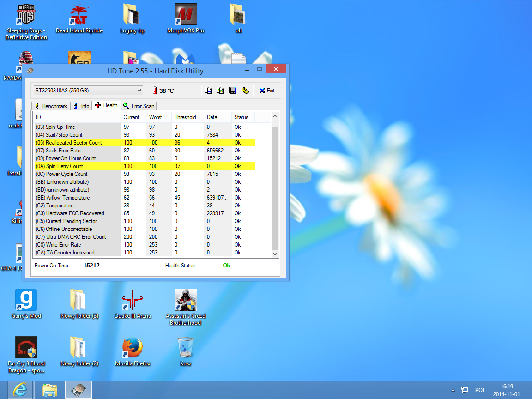Select the Nowy folder (3) icon
This screenshot has height=399, width=532.
[x=79, y=304]
